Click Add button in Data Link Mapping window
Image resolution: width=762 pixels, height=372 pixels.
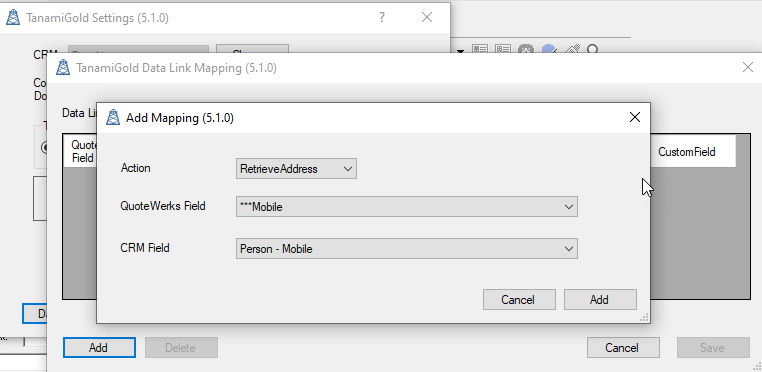pos(99,348)
